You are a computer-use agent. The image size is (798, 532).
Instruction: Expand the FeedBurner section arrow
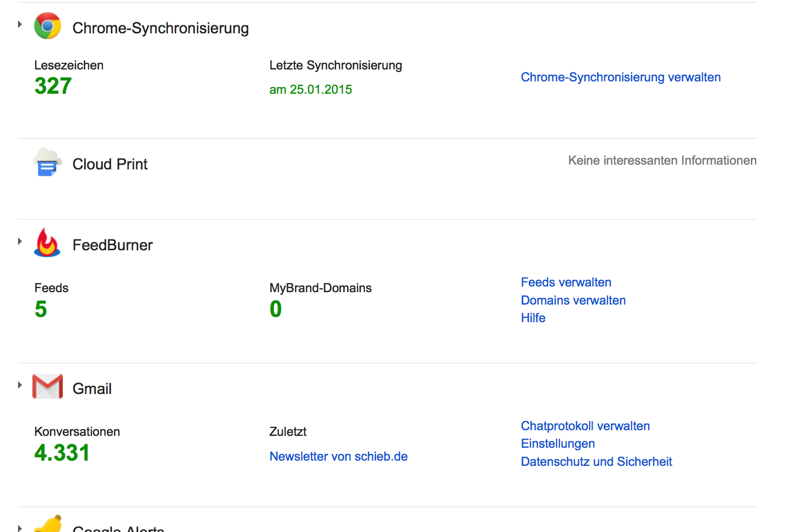click(x=20, y=241)
